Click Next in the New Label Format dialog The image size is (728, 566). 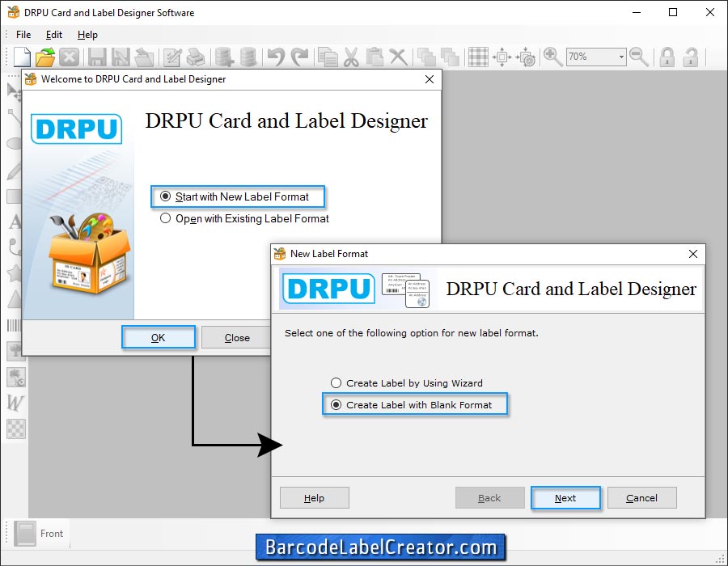click(x=565, y=498)
